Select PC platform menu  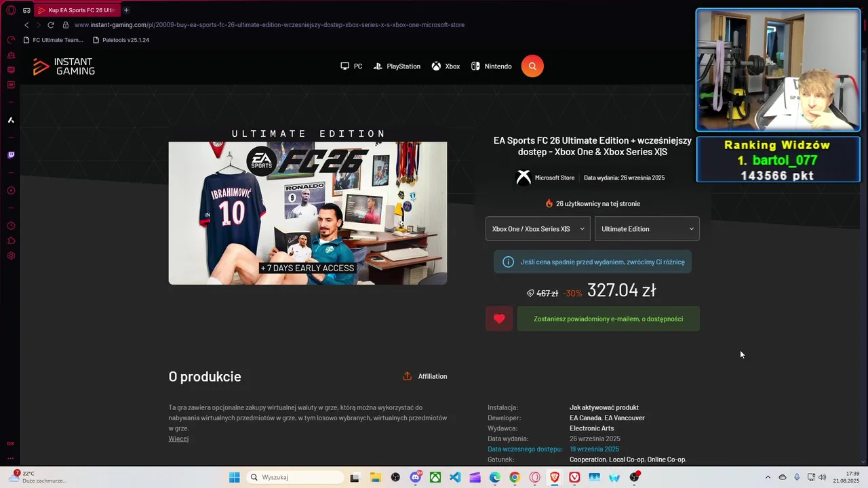[351, 66]
